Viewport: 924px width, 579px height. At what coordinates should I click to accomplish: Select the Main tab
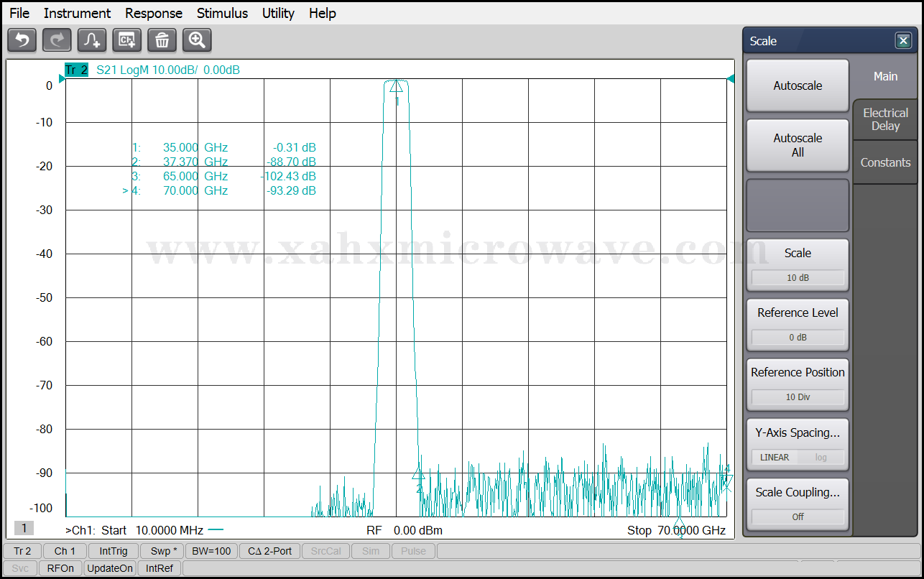pyautogui.click(x=885, y=76)
